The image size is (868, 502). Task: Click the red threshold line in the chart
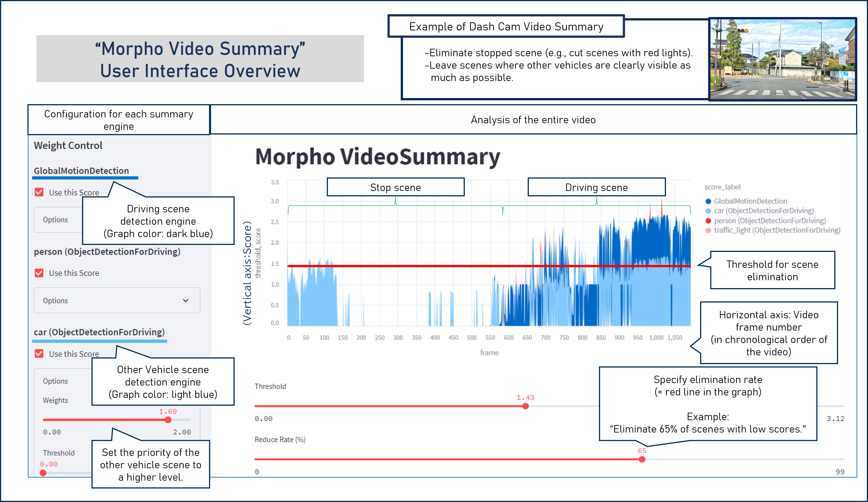pos(489,266)
